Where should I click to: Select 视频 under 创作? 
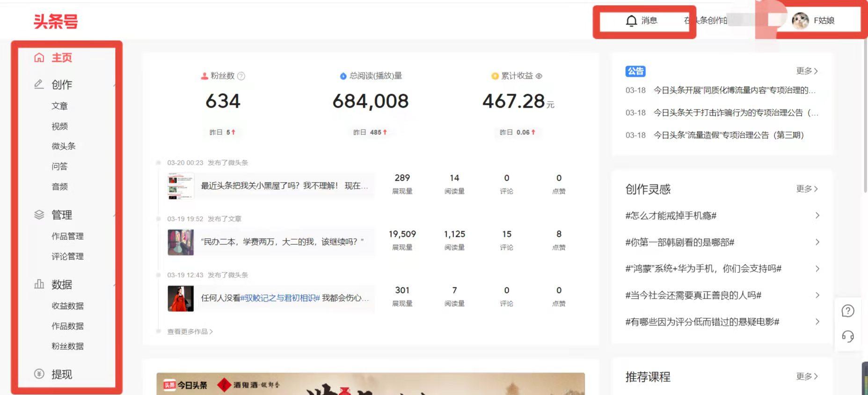[x=59, y=126]
